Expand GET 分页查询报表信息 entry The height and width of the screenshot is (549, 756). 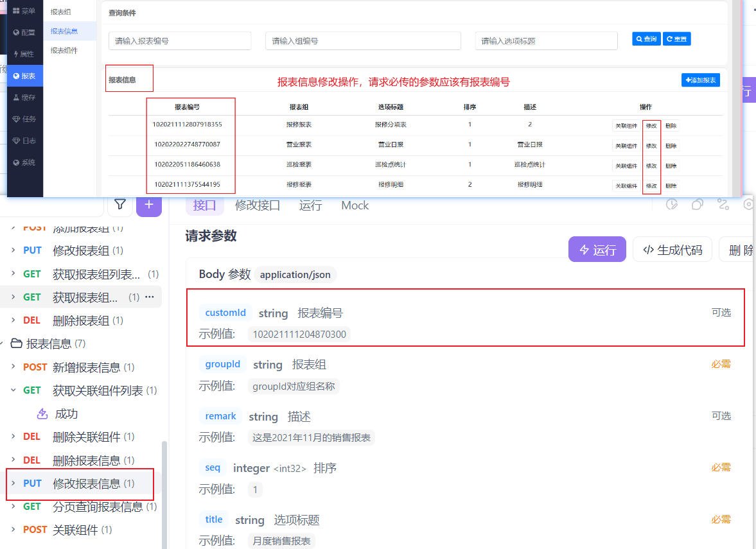tap(13, 506)
